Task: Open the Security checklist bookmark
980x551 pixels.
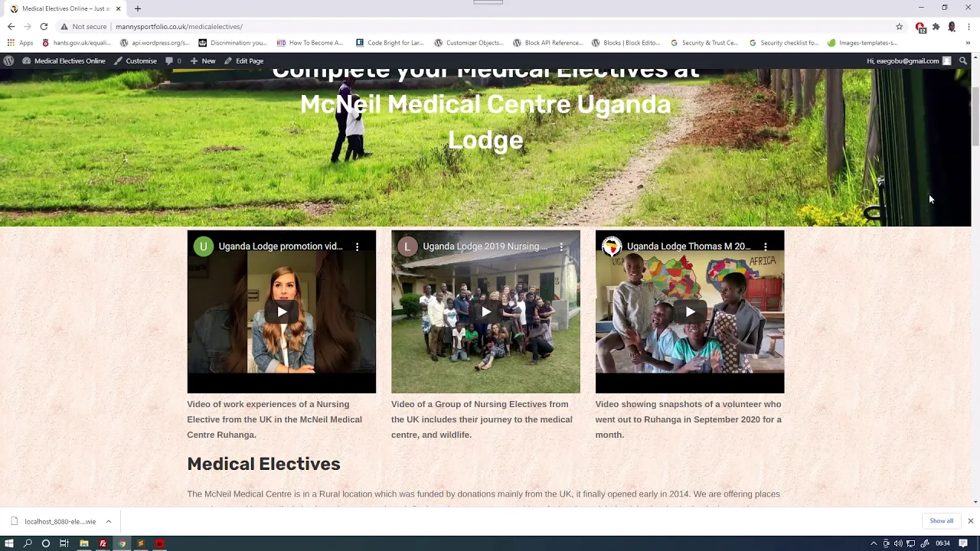Action: click(784, 43)
